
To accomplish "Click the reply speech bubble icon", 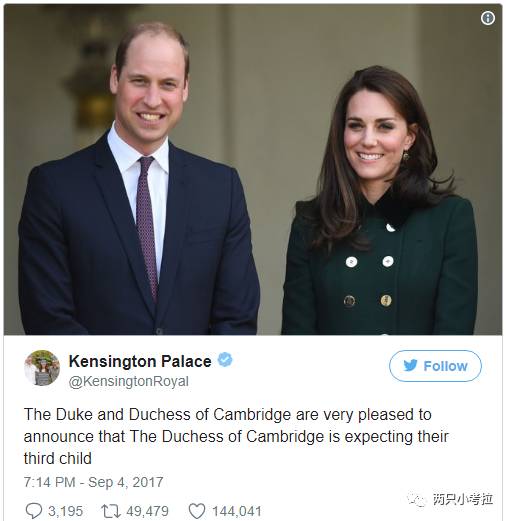I will 34,511.
